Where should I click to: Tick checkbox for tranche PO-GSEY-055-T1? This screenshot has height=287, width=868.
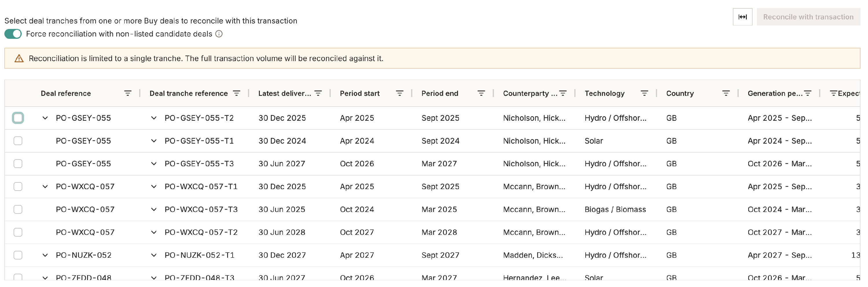click(18, 141)
